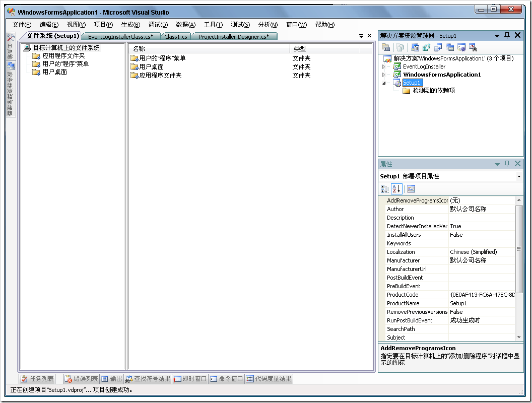Click the ProductName value Setup1
Viewport: 532px width, 403px height.
coord(482,303)
